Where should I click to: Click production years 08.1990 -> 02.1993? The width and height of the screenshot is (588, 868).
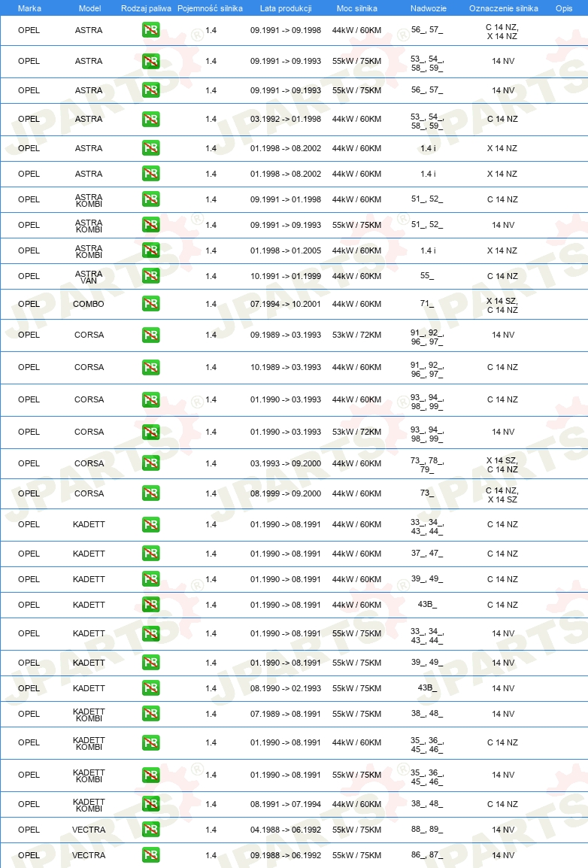click(x=286, y=688)
